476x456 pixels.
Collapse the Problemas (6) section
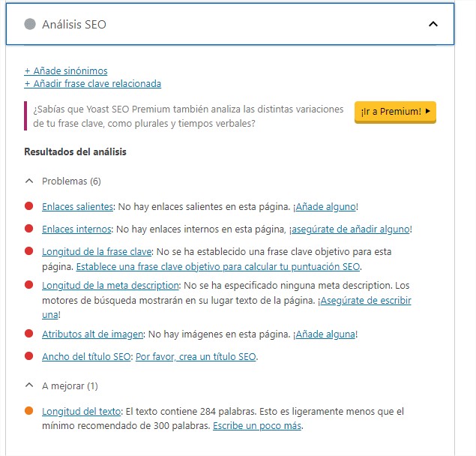point(29,181)
